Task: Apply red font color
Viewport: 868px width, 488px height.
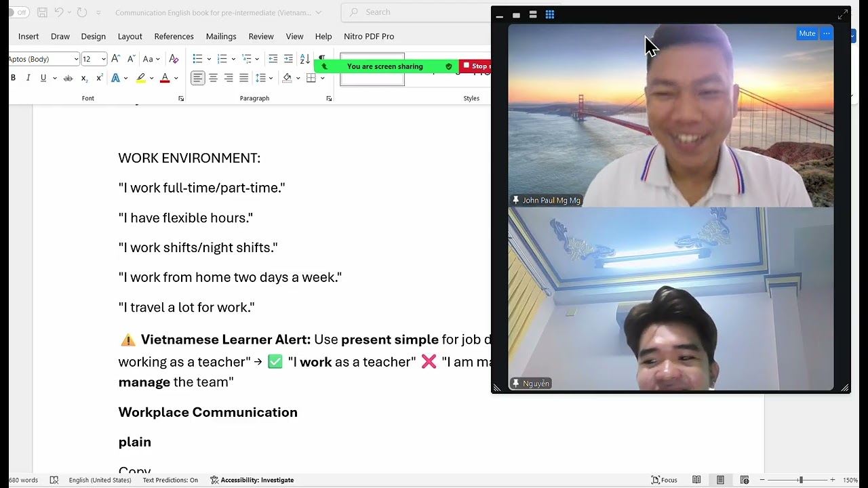Action: point(165,79)
